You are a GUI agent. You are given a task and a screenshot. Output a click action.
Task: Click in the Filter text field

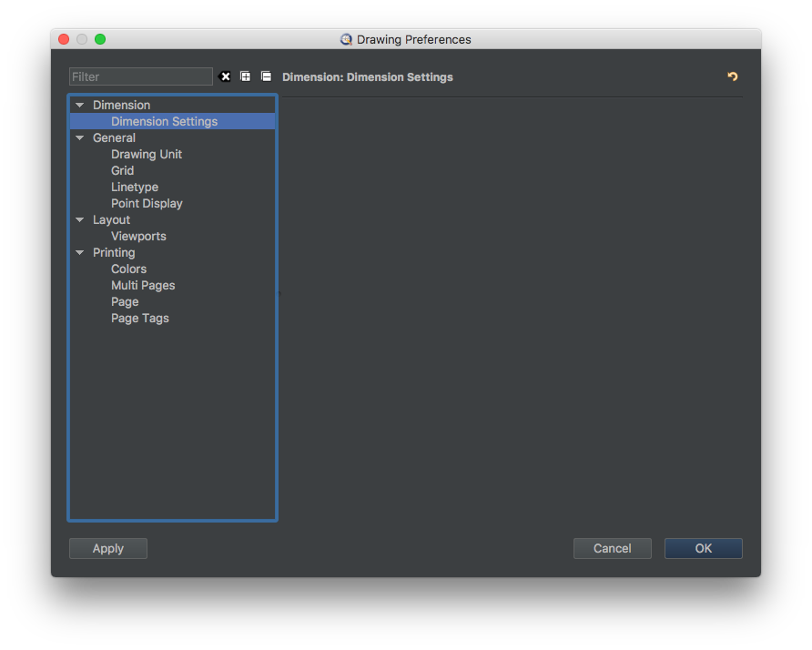(140, 76)
